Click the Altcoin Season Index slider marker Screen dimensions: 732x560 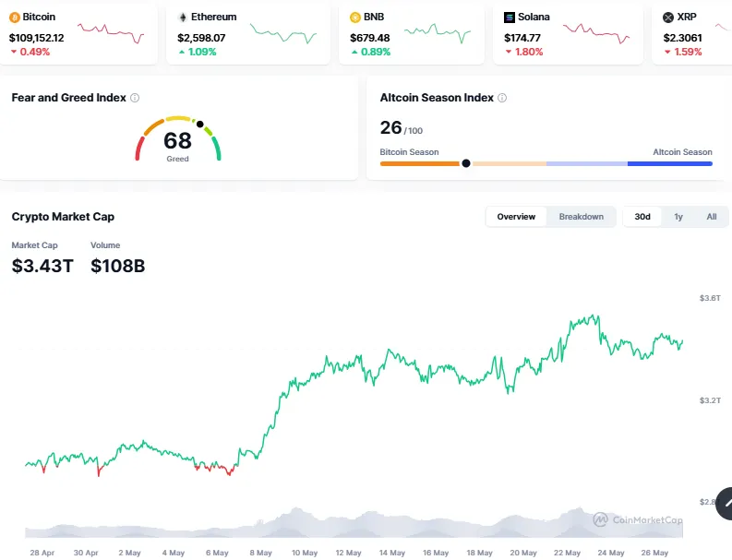point(466,163)
